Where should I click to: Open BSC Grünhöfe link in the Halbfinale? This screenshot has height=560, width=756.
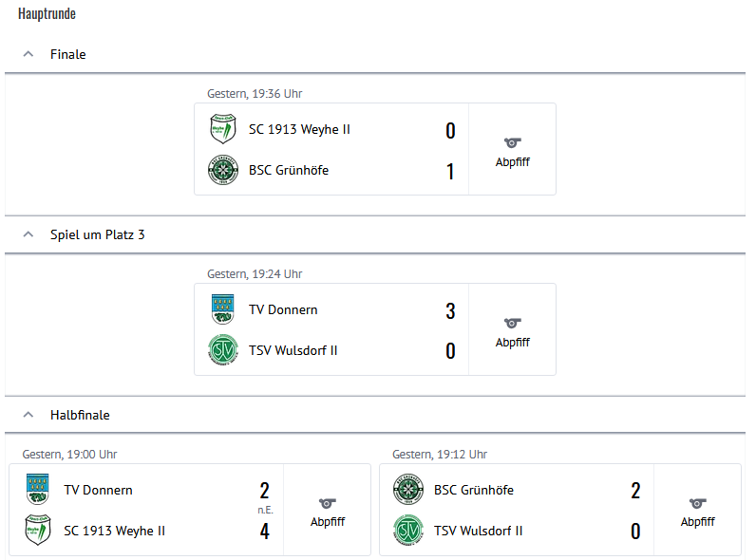pos(474,491)
